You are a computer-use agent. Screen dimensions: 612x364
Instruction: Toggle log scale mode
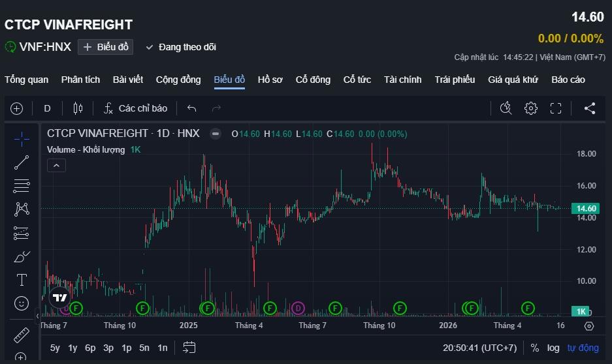click(x=553, y=348)
